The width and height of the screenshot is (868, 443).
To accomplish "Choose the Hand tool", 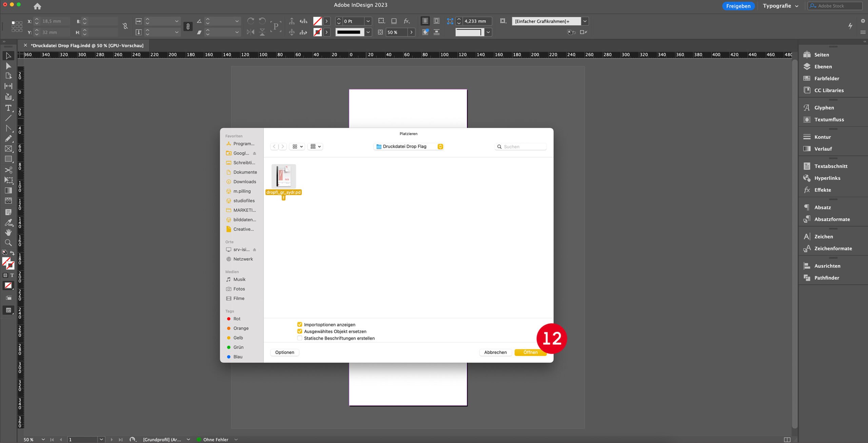I will pyautogui.click(x=8, y=233).
